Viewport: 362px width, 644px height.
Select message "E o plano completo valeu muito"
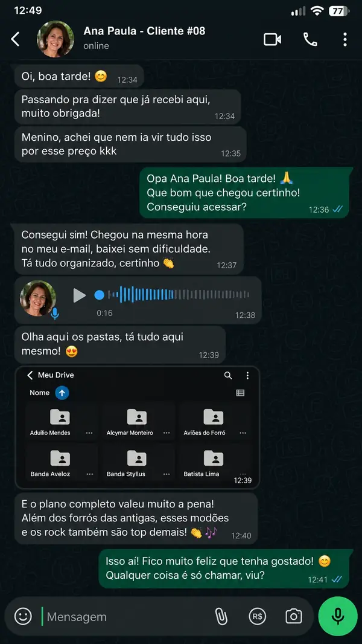pos(136,518)
